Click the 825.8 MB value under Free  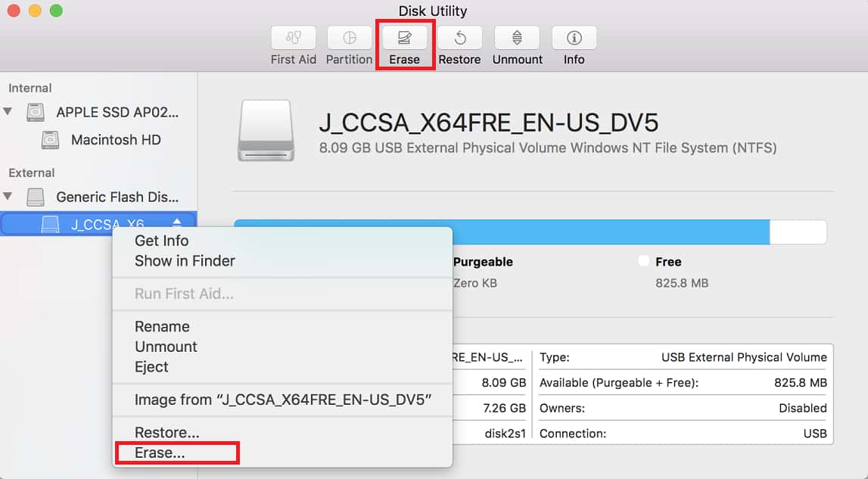pyautogui.click(x=682, y=283)
